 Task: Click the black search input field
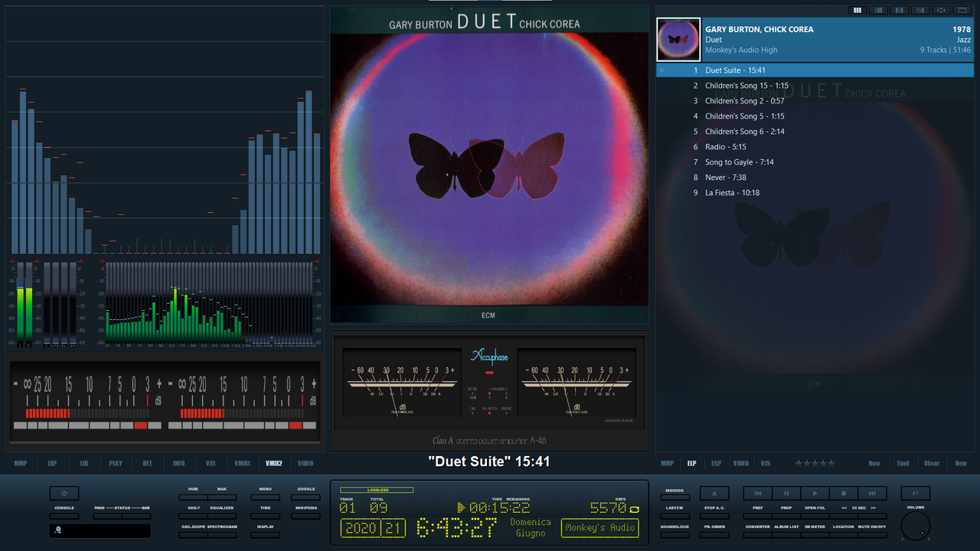(100, 531)
